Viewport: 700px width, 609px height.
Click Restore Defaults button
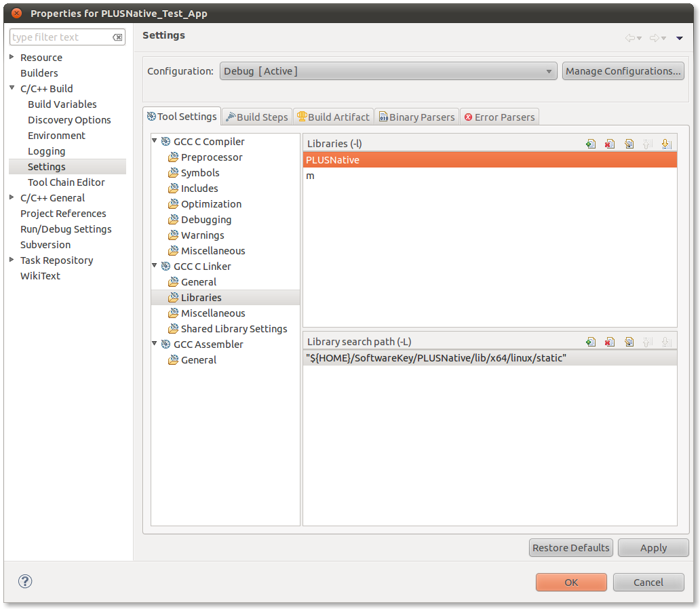pyautogui.click(x=570, y=548)
